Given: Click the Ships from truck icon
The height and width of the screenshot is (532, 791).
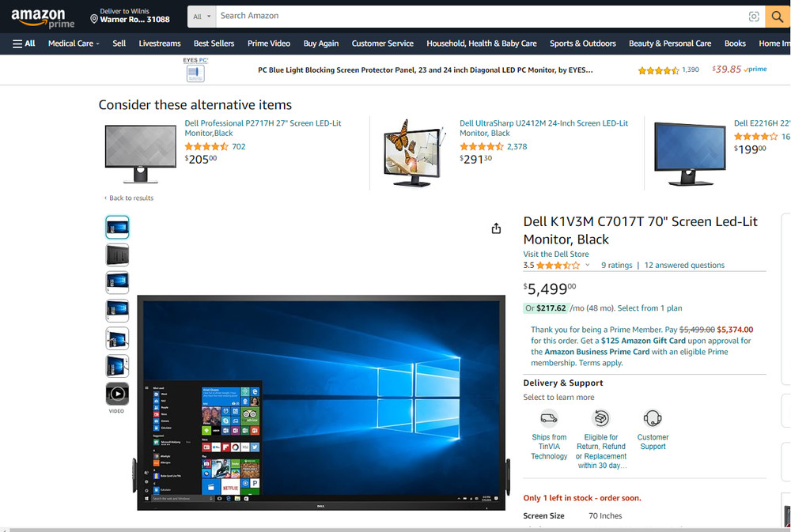Looking at the screenshot, I should click(549, 418).
